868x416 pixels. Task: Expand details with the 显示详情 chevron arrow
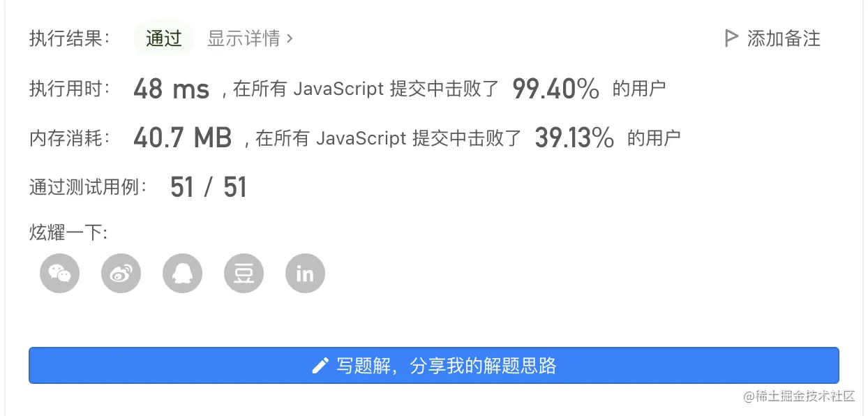[x=290, y=38]
